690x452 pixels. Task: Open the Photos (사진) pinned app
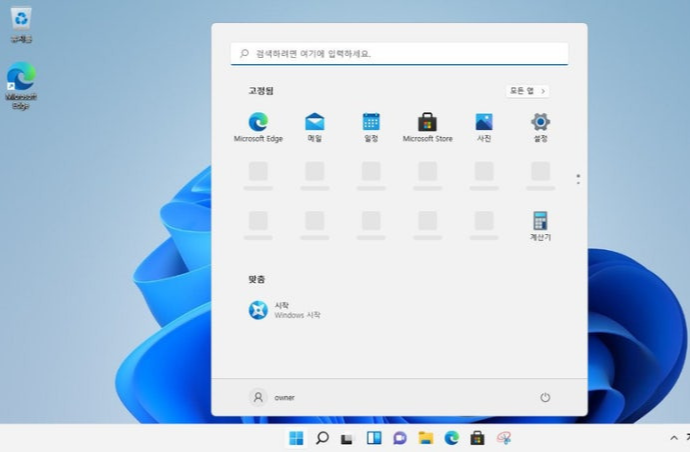pyautogui.click(x=484, y=127)
